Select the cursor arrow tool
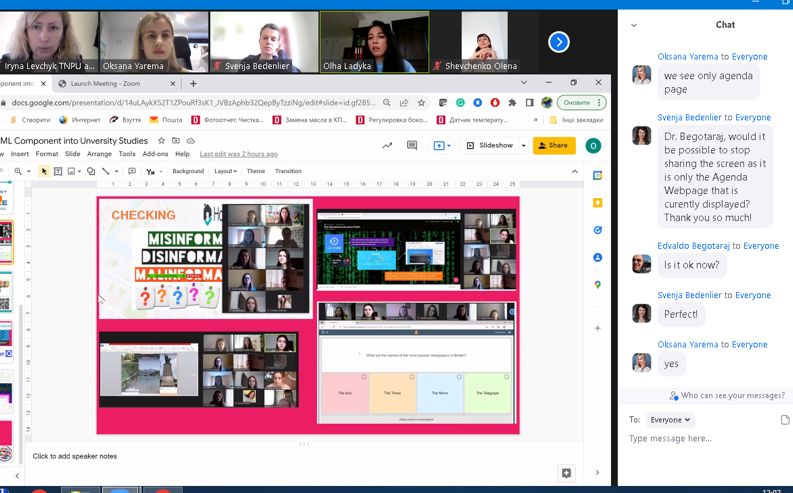The width and height of the screenshot is (793, 493). [x=44, y=172]
